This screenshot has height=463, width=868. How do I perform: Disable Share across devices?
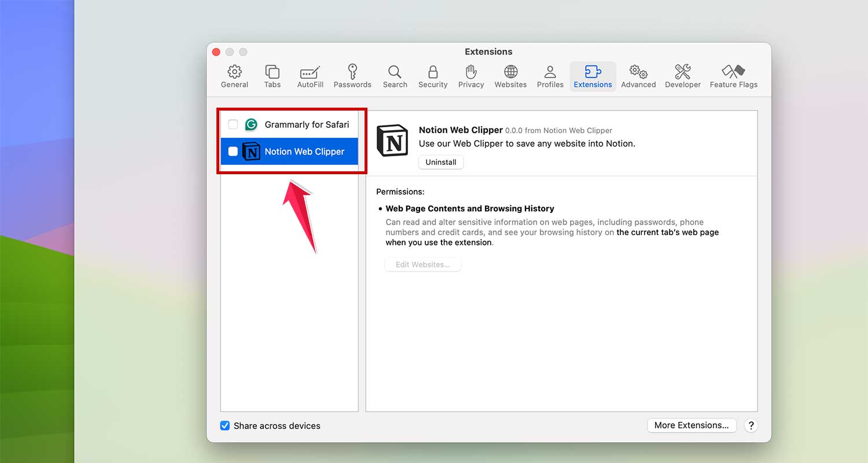coord(225,425)
